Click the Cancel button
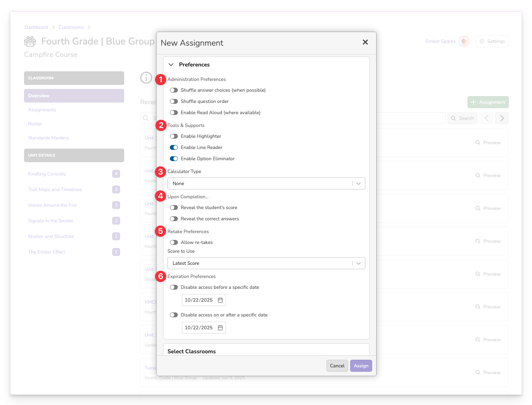Viewport: 532px width, 405px height. (337, 366)
